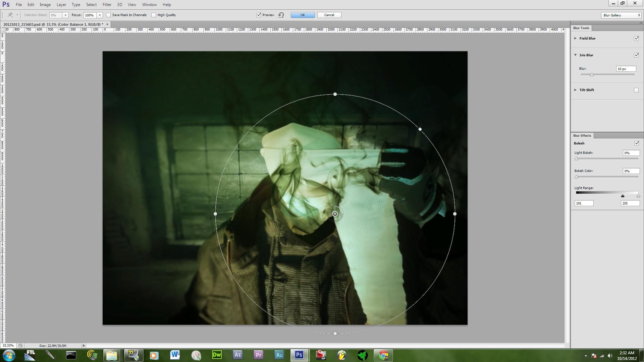644x362 pixels.
Task: Open Photoshop from the taskbar
Action: [300, 355]
